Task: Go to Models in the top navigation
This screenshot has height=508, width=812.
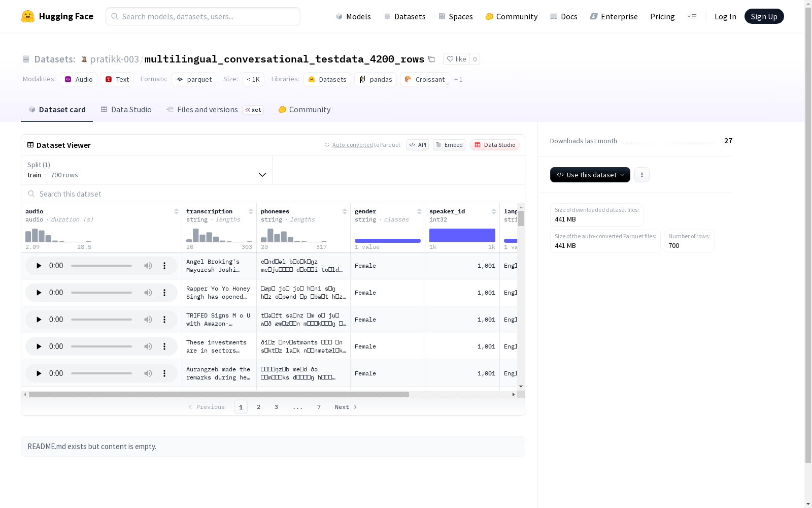Action: tap(353, 16)
